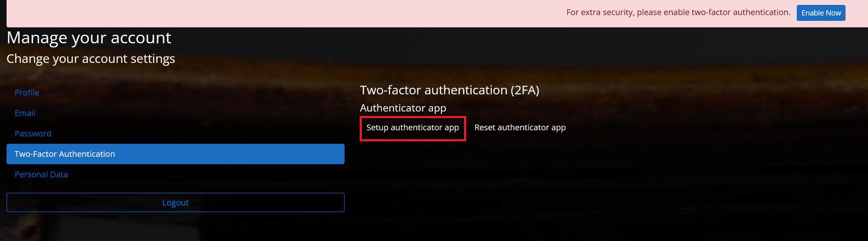Click Setup authenticator app
The width and height of the screenshot is (868, 241).
pos(413,128)
